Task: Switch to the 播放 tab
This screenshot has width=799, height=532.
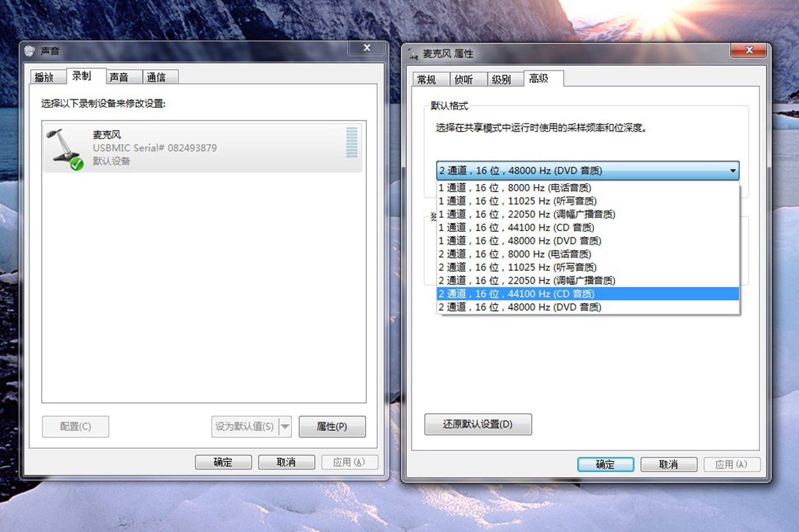Action: 44,77
